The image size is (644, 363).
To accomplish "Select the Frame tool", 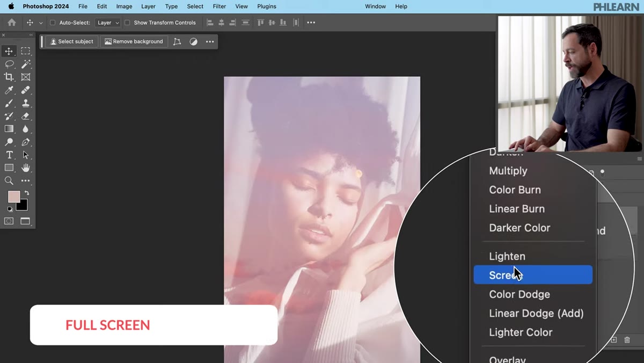I will [x=25, y=77].
